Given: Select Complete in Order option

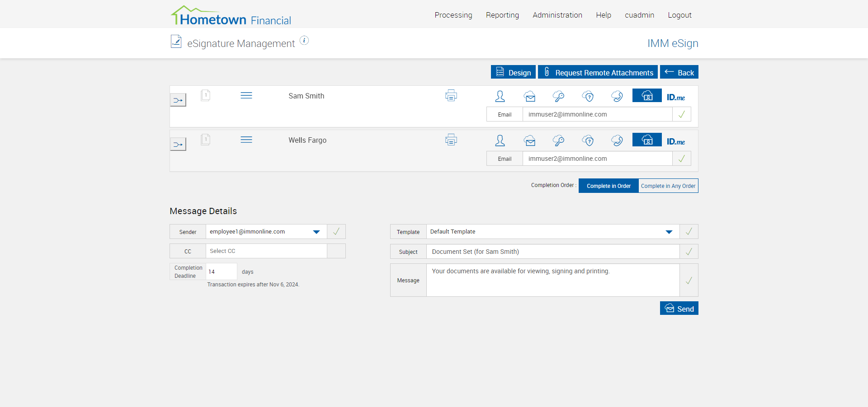Looking at the screenshot, I should (609, 186).
